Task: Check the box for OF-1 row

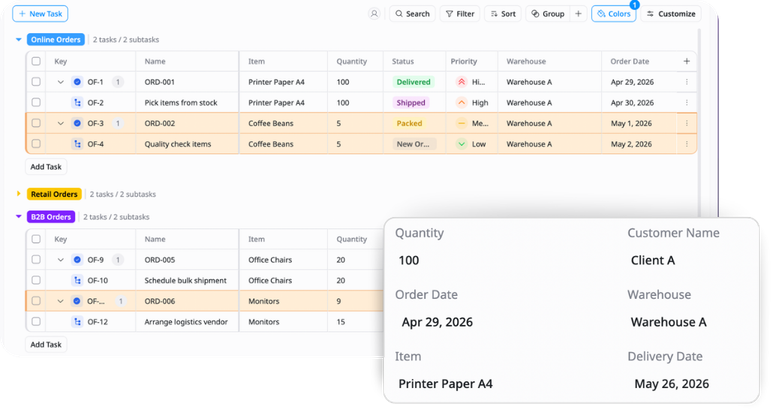Action: tap(36, 82)
